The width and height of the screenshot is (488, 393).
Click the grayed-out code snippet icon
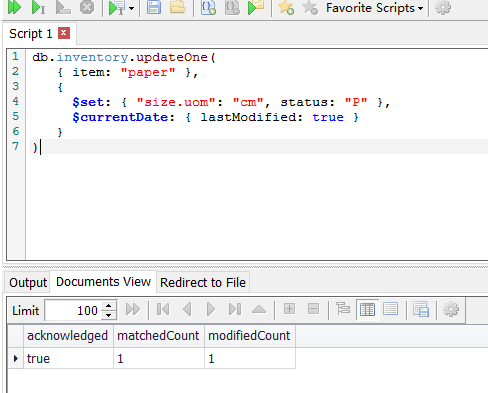coord(232,7)
